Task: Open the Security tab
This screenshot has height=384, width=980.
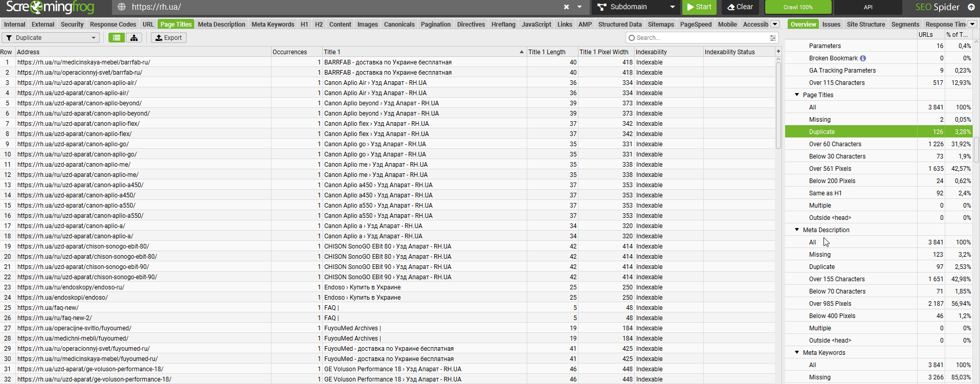Action: [x=72, y=25]
